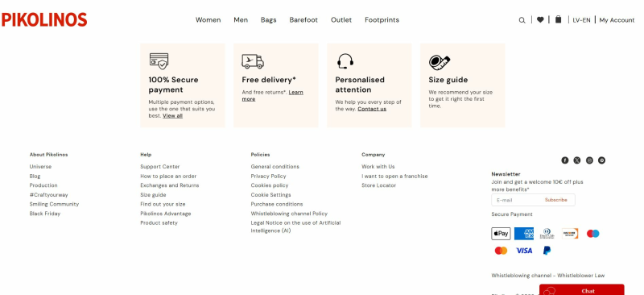Open the Women menu

208,20
